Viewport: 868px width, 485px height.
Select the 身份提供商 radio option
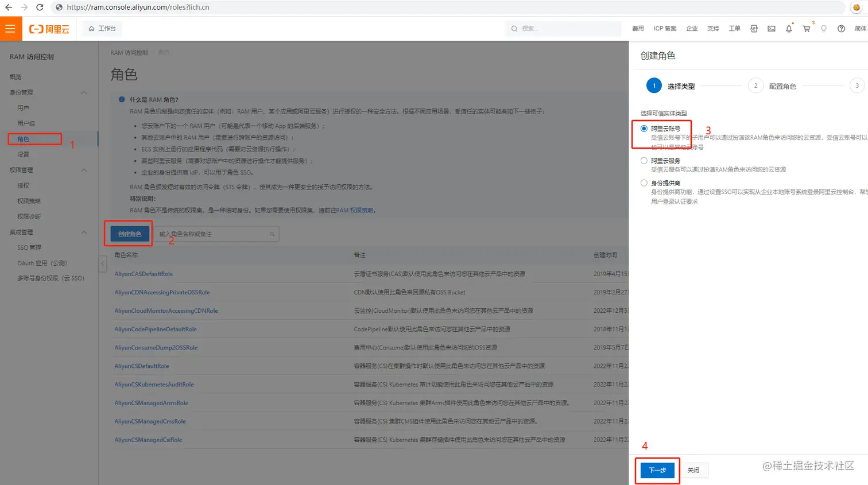click(644, 183)
